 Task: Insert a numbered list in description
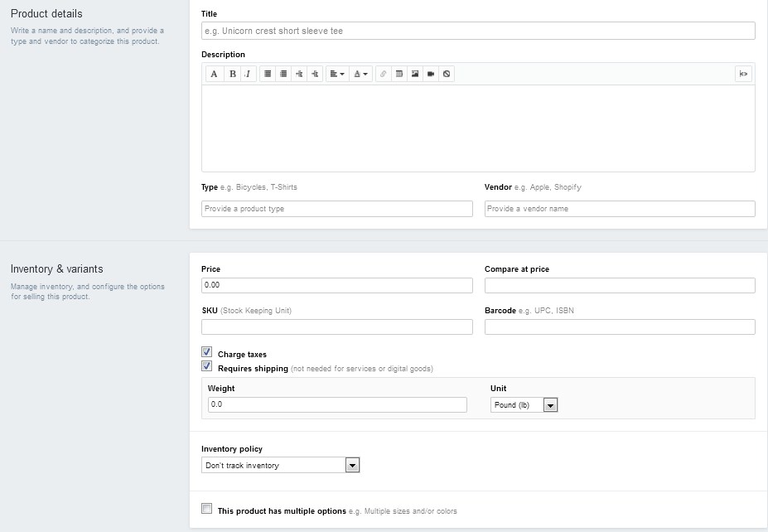click(283, 74)
